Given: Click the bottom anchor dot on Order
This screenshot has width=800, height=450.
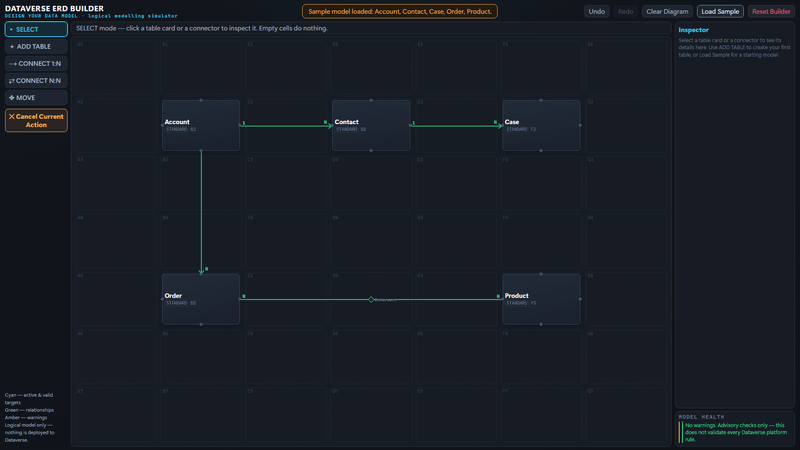Looking at the screenshot, I should tap(201, 324).
